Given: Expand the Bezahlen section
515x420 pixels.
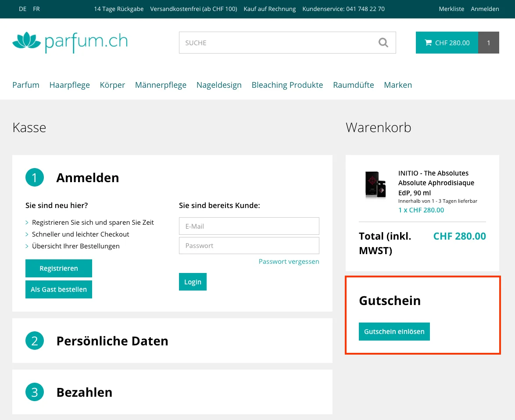Looking at the screenshot, I should (84, 392).
